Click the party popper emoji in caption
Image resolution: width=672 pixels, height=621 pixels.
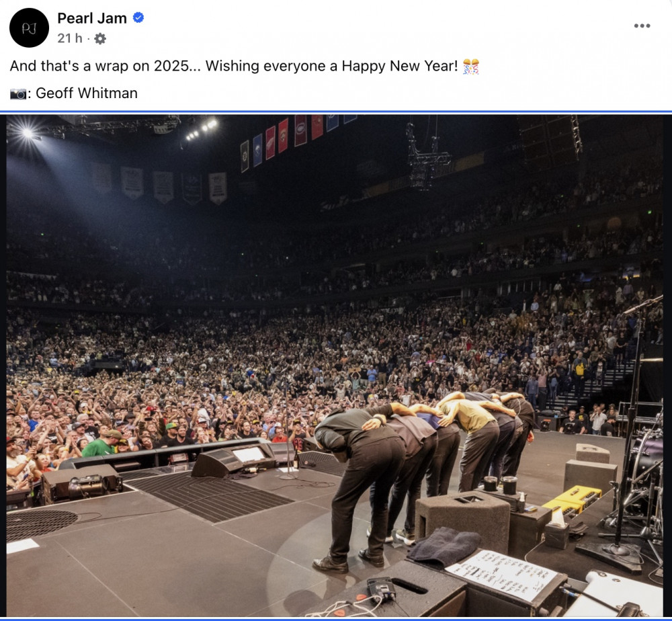click(x=471, y=67)
